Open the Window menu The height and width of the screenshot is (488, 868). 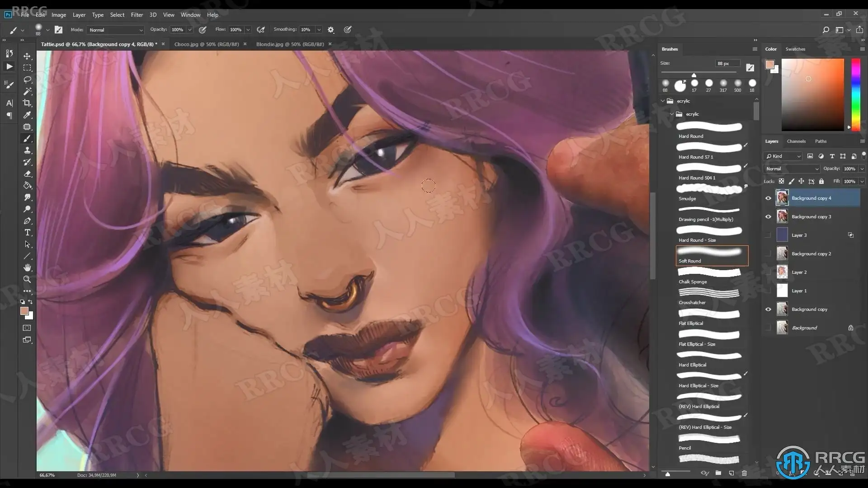pos(190,15)
